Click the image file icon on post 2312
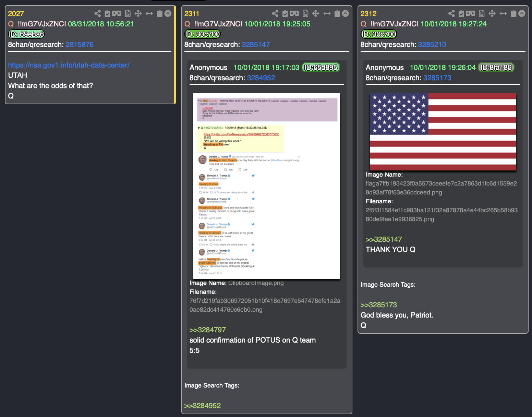The height and width of the screenshot is (417, 532). coord(482,13)
